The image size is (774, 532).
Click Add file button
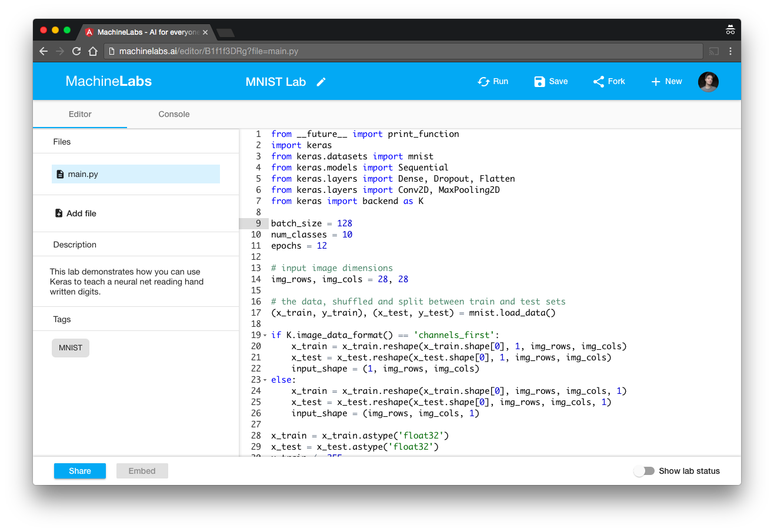[75, 213]
